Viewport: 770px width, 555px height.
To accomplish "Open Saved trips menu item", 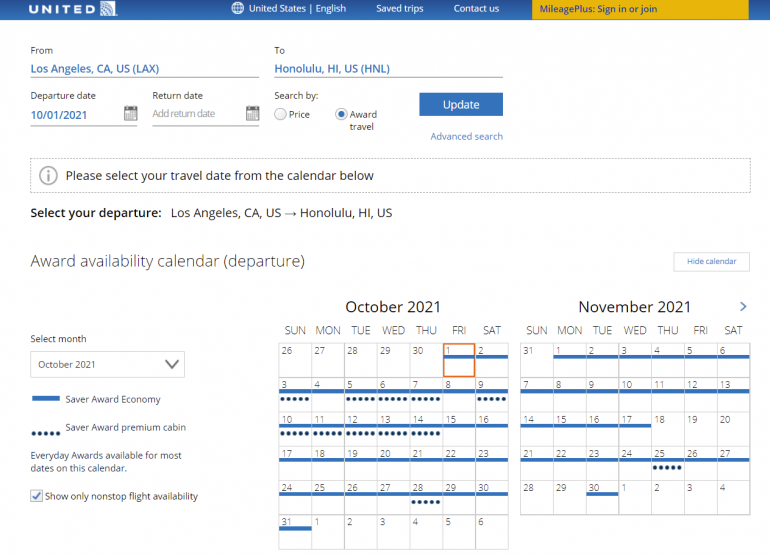I will [x=399, y=9].
